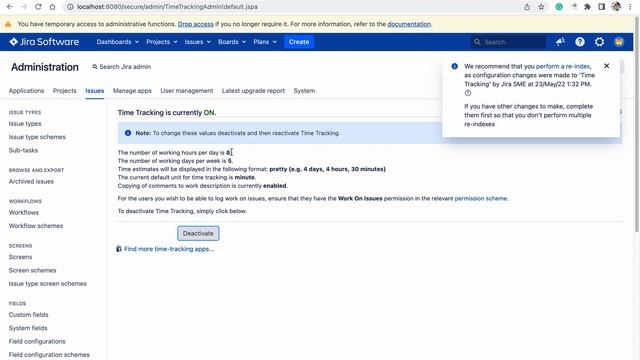Open the documentation link in the banner
The image size is (640, 360).
(x=409, y=24)
